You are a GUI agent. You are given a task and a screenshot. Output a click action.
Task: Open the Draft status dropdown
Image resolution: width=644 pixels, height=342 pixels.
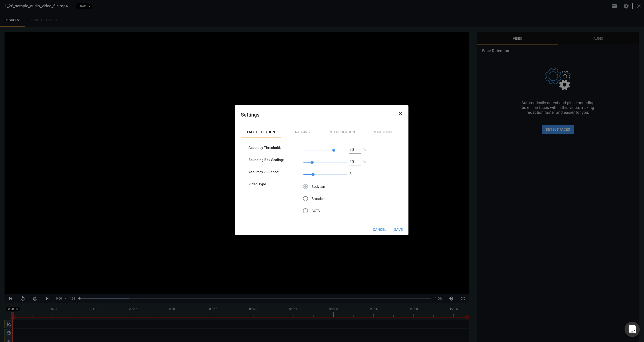[84, 6]
